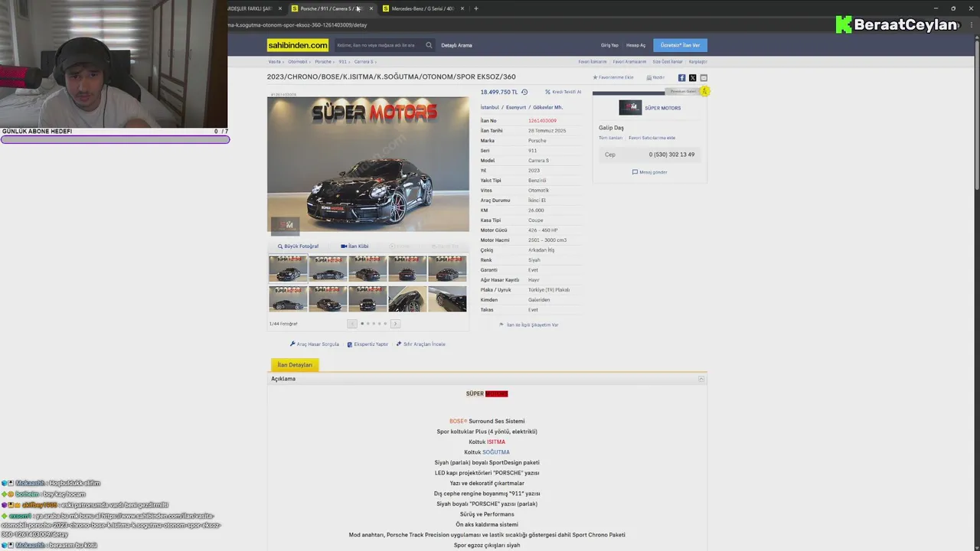Click the Otomobil breadcrumb

[298, 61]
